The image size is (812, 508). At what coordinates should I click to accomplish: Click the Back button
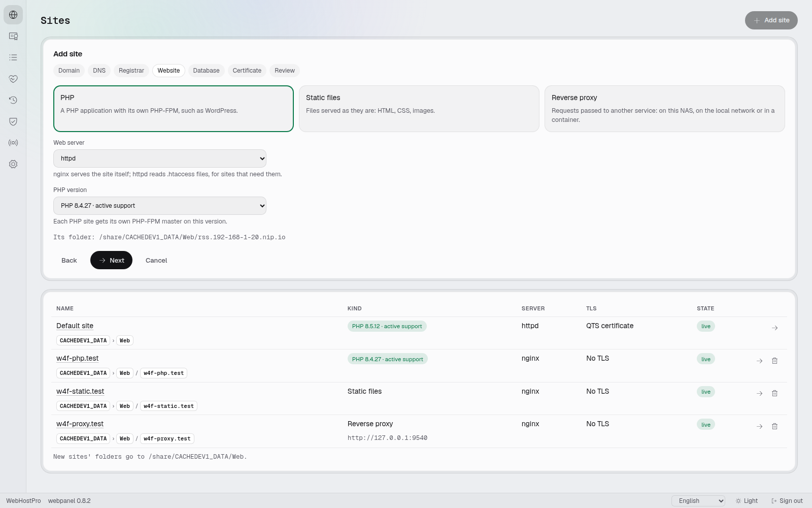tap(69, 260)
